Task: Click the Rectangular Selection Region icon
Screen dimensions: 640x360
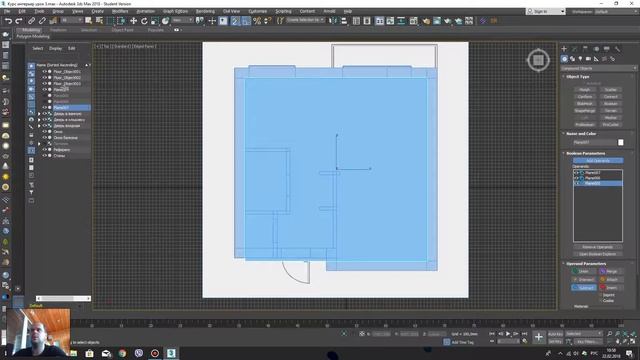Action: [x=110, y=21]
